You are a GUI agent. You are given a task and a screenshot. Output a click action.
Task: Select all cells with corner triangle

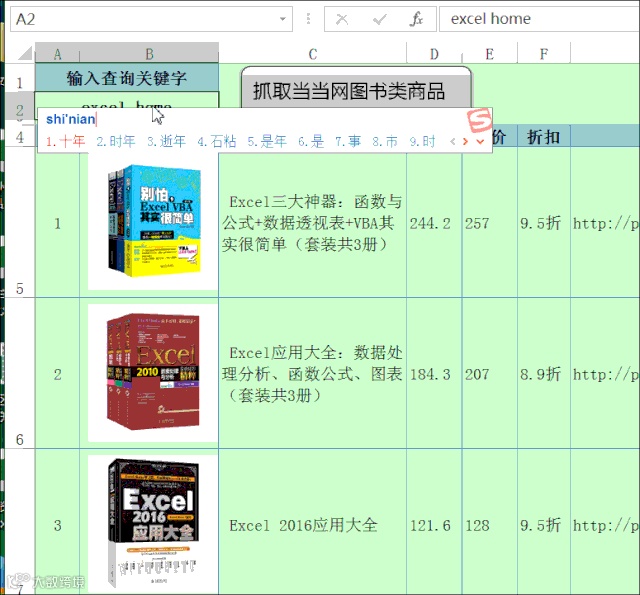[x=24, y=53]
